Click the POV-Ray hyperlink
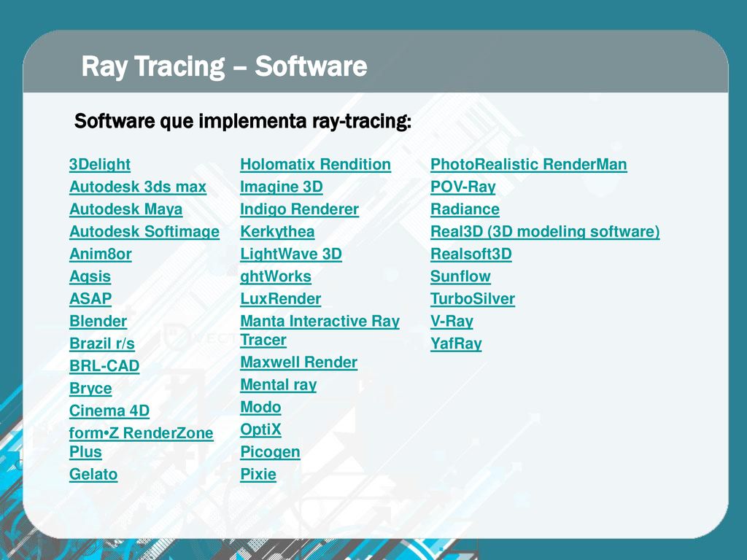 pos(463,187)
